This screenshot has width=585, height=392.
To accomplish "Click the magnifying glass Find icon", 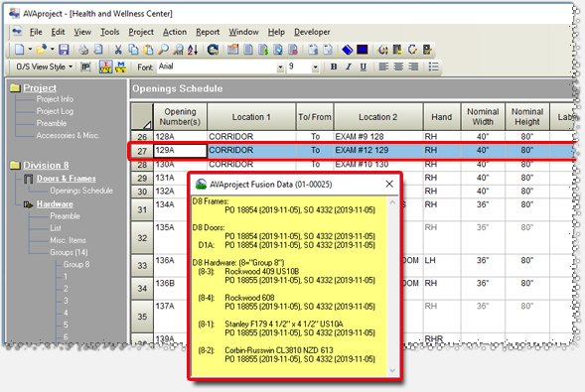I will pos(163,50).
